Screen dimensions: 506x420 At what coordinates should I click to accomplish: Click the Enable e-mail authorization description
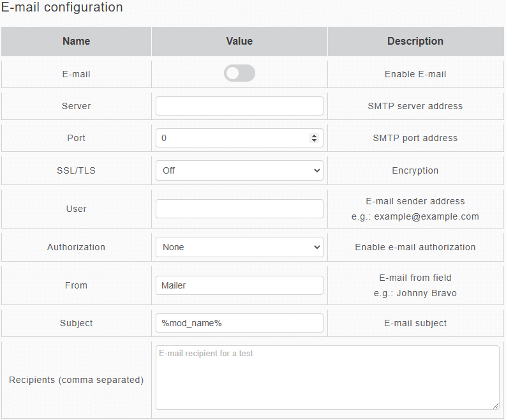(x=415, y=247)
